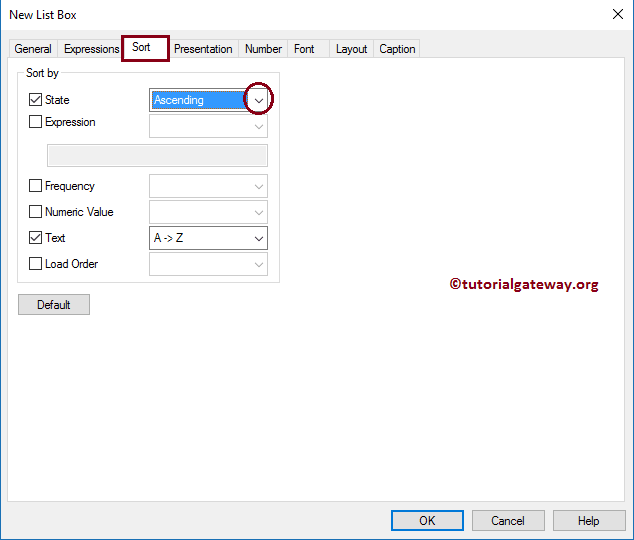Viewport: 634px width, 540px height.
Task: Enable the Expression sort checkbox
Action: pyautogui.click(x=35, y=121)
